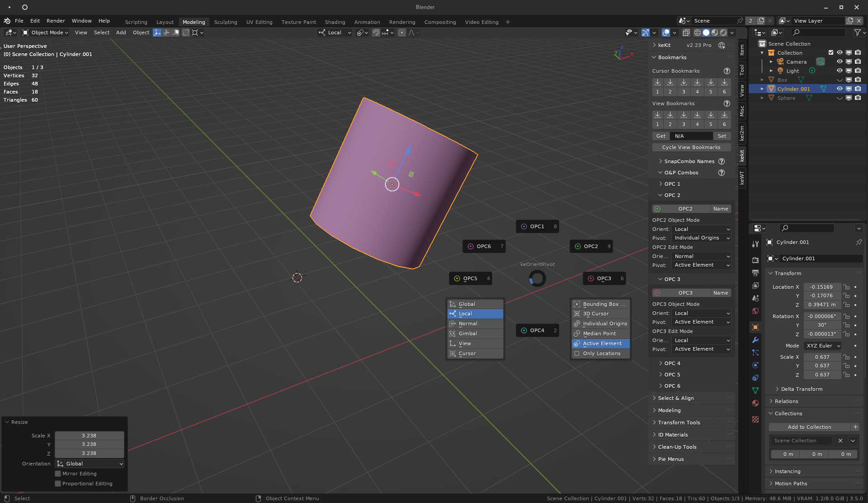Uncheck the Collection checkbox in the outliner

click(831, 52)
